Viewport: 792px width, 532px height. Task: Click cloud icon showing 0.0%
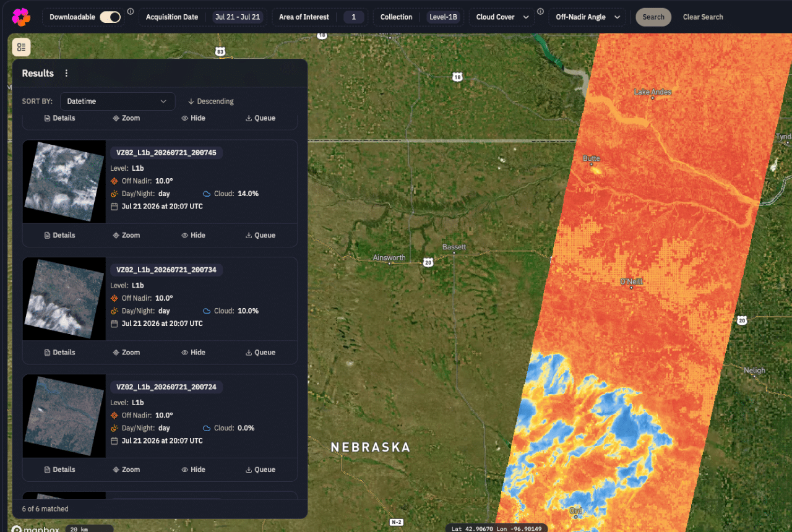pos(207,428)
